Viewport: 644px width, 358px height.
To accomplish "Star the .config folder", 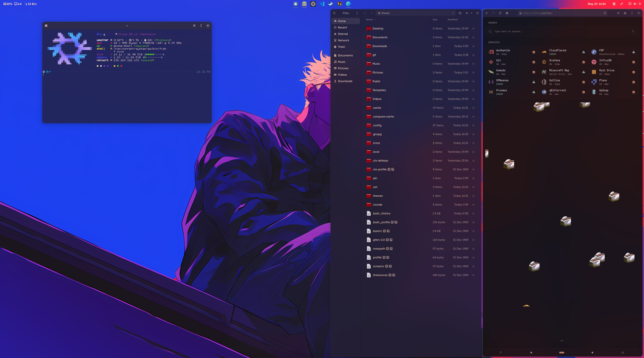I will (473, 125).
